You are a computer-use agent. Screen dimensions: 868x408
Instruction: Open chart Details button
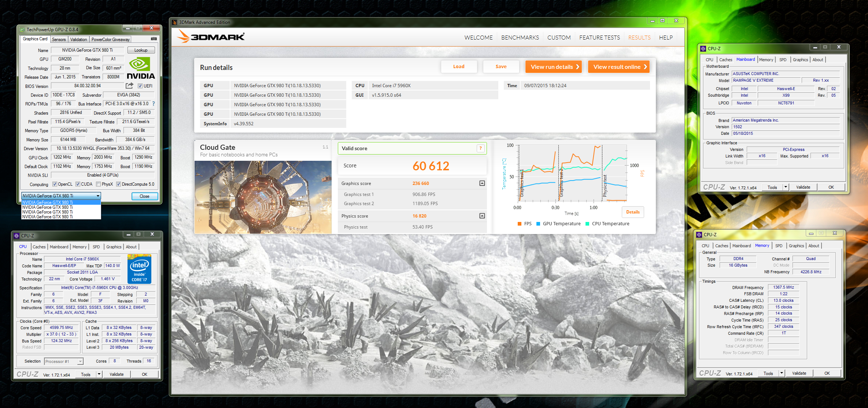tap(633, 212)
